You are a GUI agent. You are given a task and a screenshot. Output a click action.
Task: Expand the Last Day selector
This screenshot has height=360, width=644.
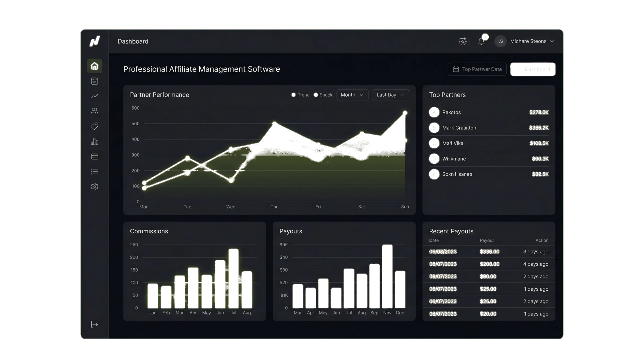[391, 95]
